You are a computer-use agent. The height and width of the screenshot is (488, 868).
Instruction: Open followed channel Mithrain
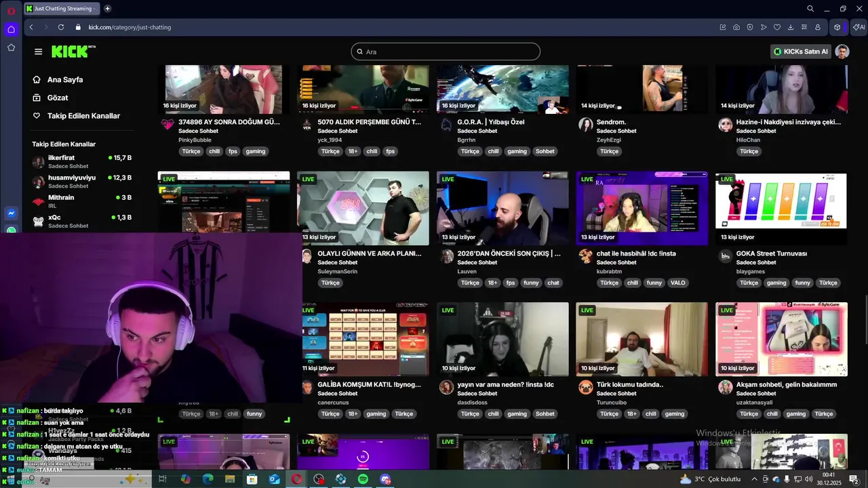point(81,201)
